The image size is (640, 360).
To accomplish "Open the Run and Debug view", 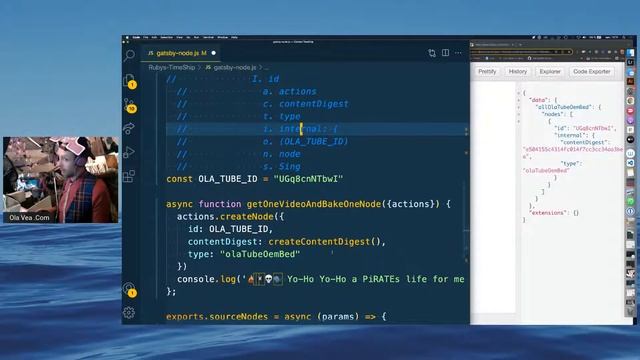I will pyautogui.click(x=129, y=152).
